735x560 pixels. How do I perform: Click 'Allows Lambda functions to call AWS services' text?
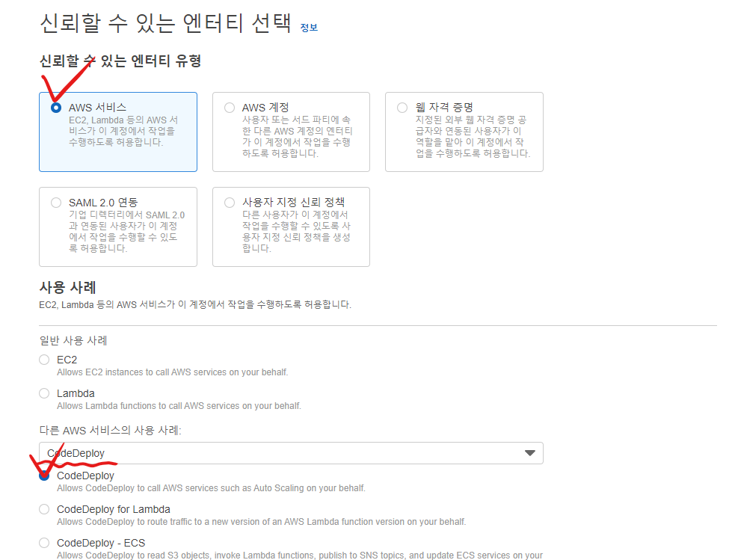(x=179, y=406)
